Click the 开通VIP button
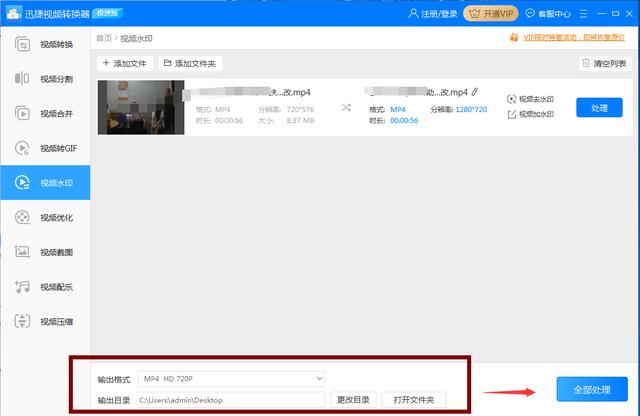640x416 pixels. click(491, 14)
